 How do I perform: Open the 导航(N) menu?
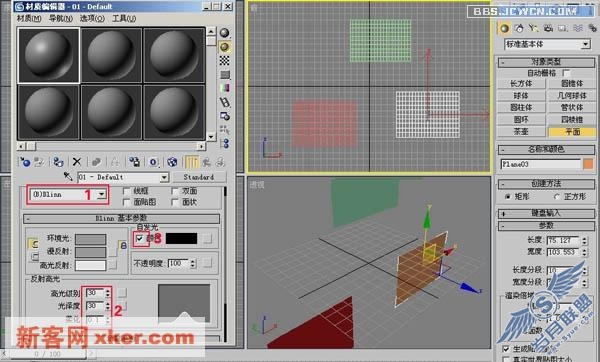coord(60,18)
